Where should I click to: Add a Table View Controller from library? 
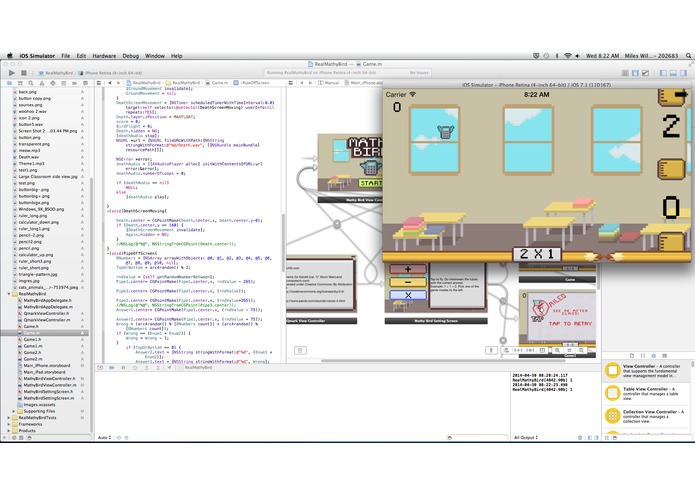pyautogui.click(x=646, y=393)
